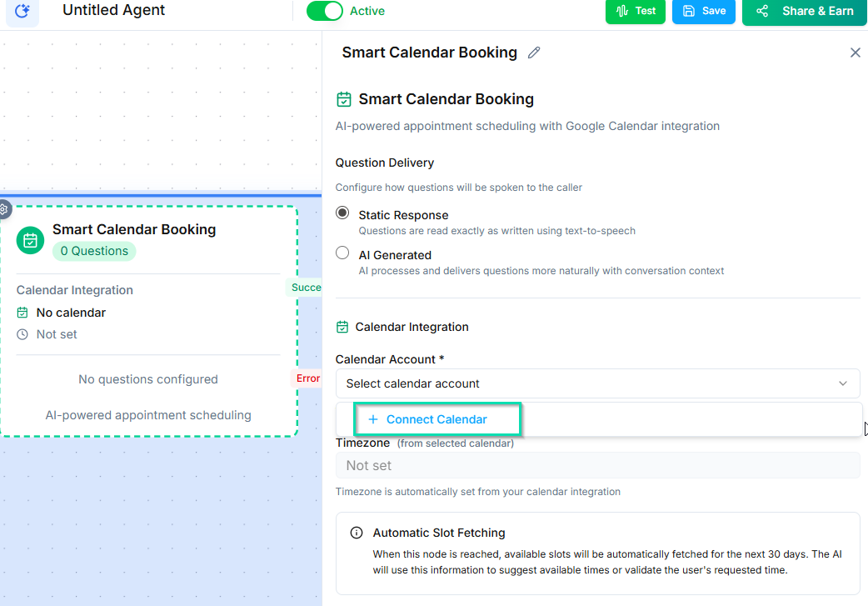Click the info icon in Automatic Slot Fetching
This screenshot has height=606, width=868.
click(x=357, y=533)
